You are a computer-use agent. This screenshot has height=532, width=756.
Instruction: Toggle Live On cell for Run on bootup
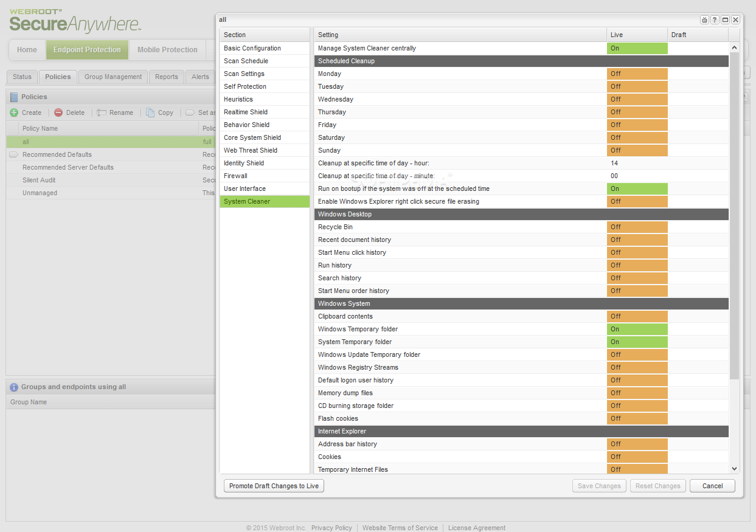637,188
